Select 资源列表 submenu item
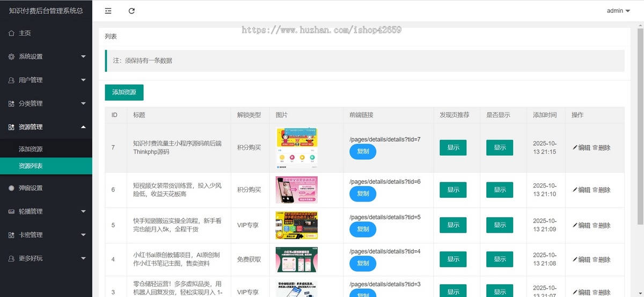Image resolution: width=644 pixels, height=297 pixels. [46, 166]
